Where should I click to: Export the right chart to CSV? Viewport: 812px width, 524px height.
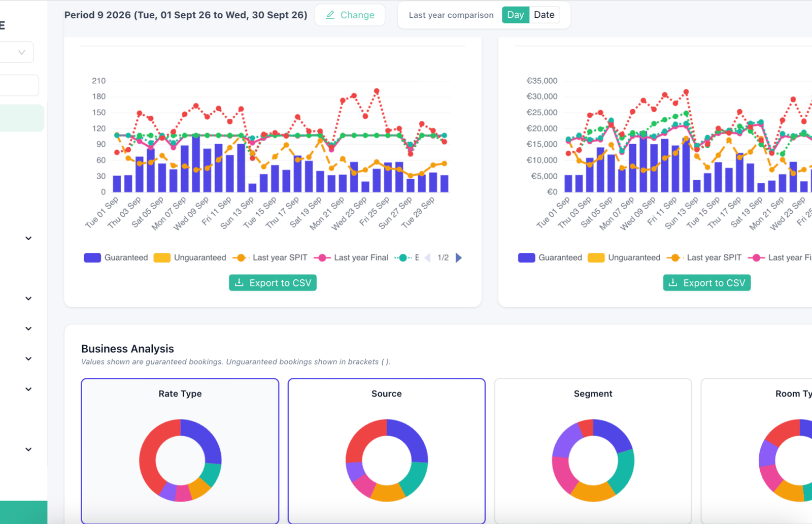point(707,283)
